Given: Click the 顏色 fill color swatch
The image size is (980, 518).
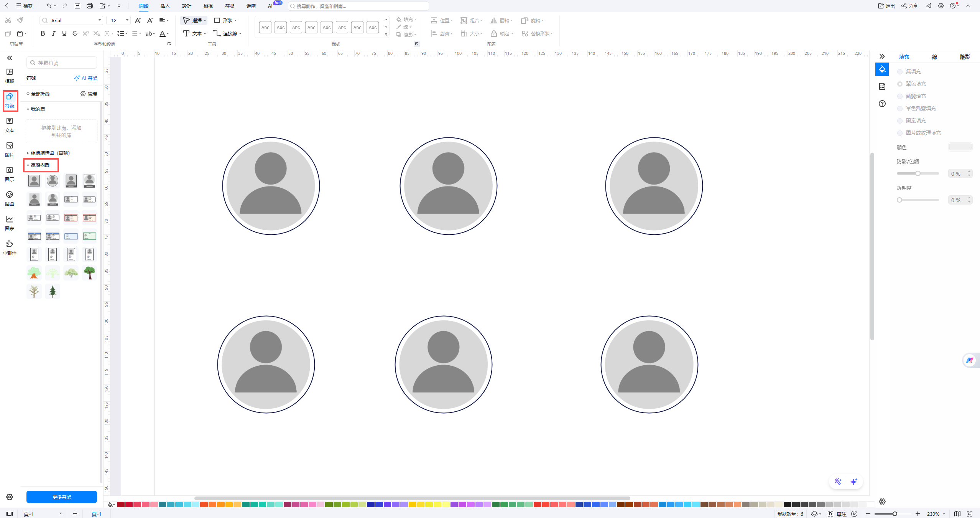Looking at the screenshot, I should tap(960, 147).
